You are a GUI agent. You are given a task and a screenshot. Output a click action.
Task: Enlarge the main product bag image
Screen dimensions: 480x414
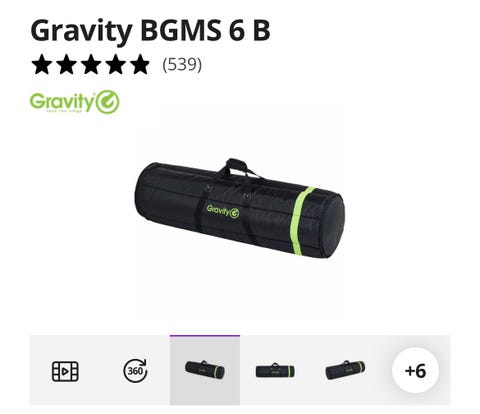click(240, 208)
